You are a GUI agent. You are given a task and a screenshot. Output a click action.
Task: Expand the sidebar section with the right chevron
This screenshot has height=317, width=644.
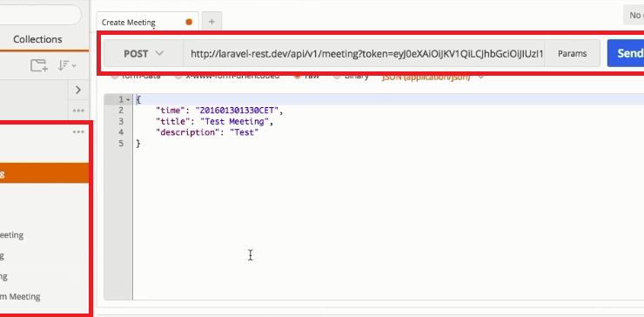[x=78, y=90]
